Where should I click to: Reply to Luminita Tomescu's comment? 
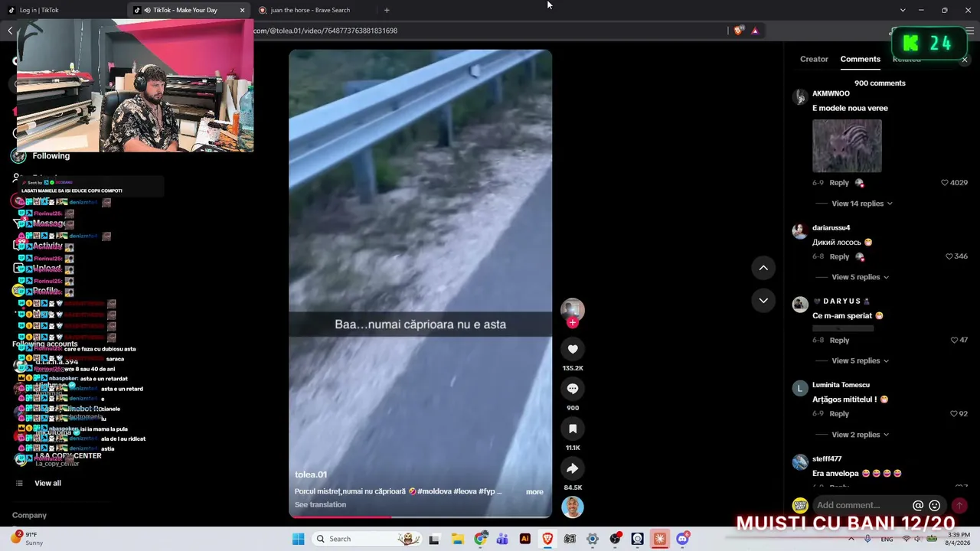[839, 414]
